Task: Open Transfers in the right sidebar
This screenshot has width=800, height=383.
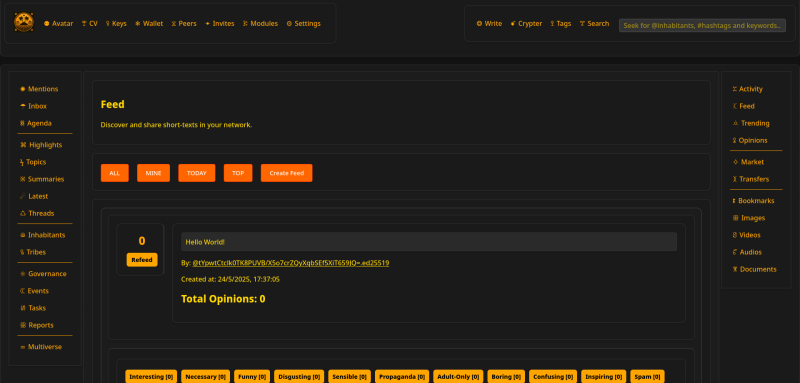Action: (751, 179)
